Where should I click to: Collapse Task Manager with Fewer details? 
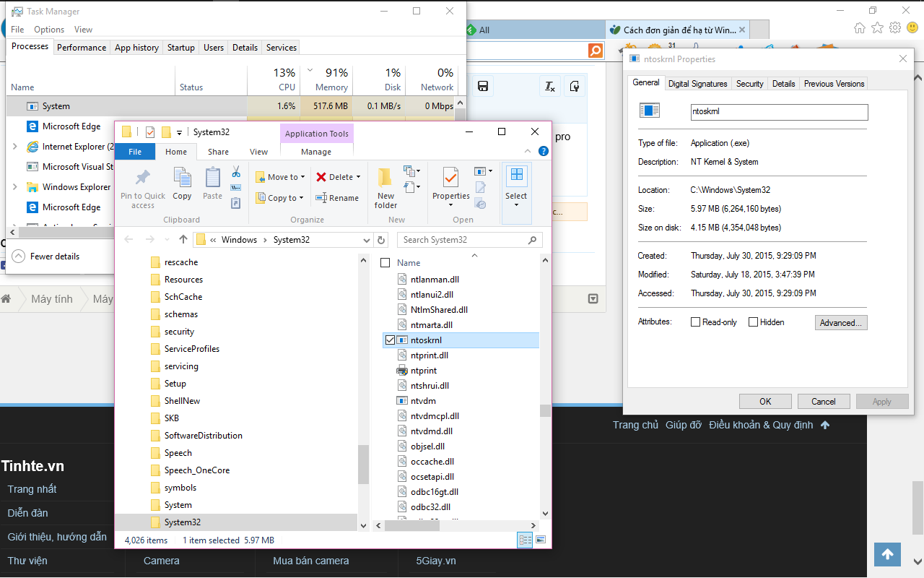(46, 256)
